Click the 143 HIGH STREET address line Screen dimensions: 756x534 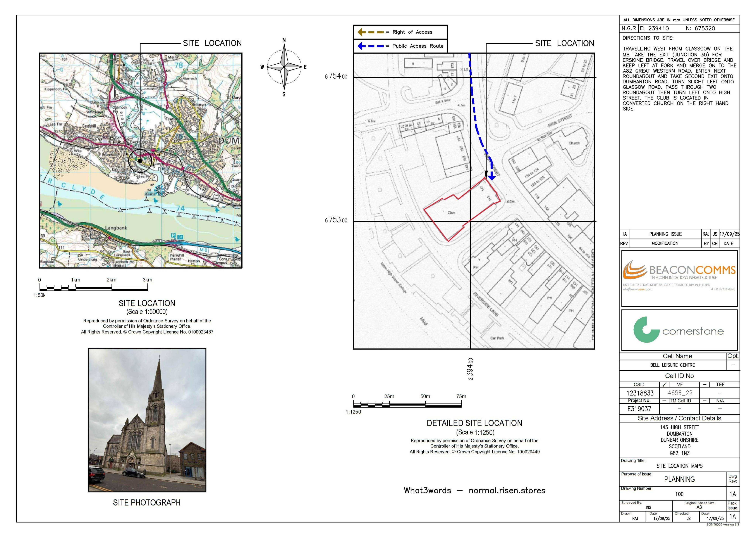[679, 427]
